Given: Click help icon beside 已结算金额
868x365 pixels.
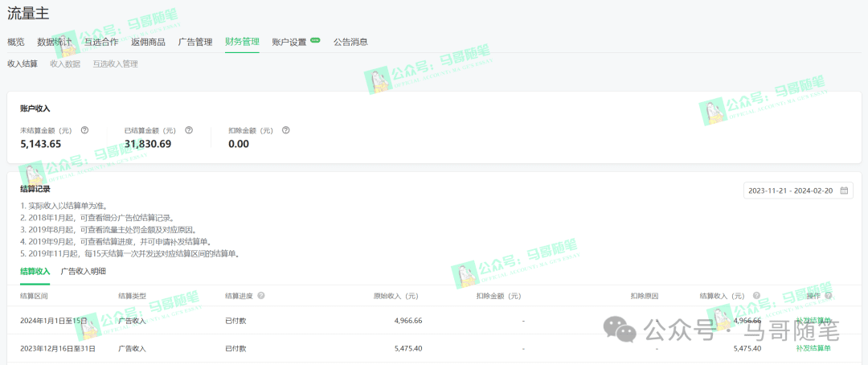Looking at the screenshot, I should pyautogui.click(x=189, y=130).
